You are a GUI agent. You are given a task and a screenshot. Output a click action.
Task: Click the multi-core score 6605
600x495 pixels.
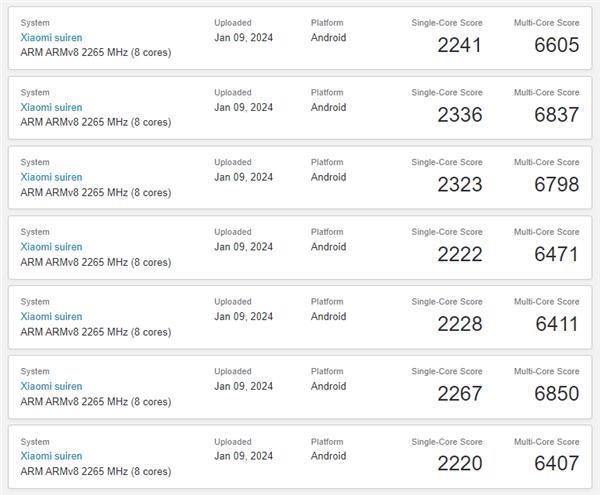pos(556,45)
